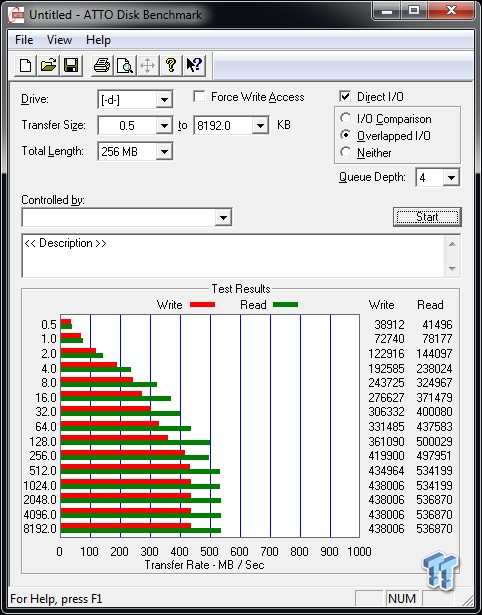
Task: Click the read value 500029
Action: pyautogui.click(x=434, y=441)
